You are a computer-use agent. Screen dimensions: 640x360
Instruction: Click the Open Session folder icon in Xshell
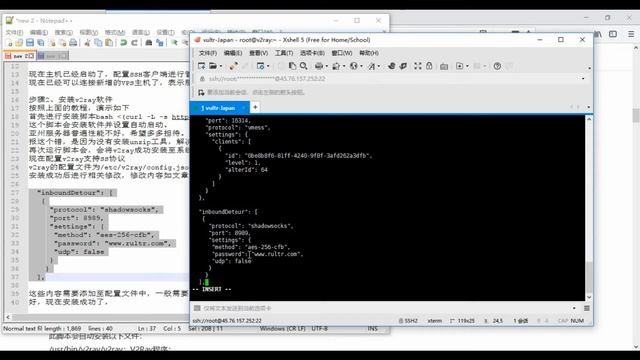pos(213,66)
